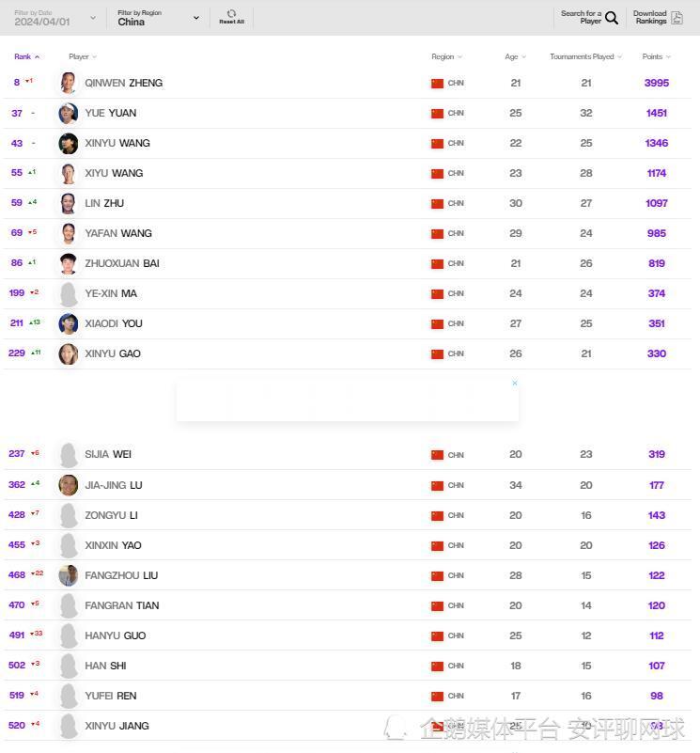Sort by Tournaments Played column
700x753 pixels.
[585, 56]
